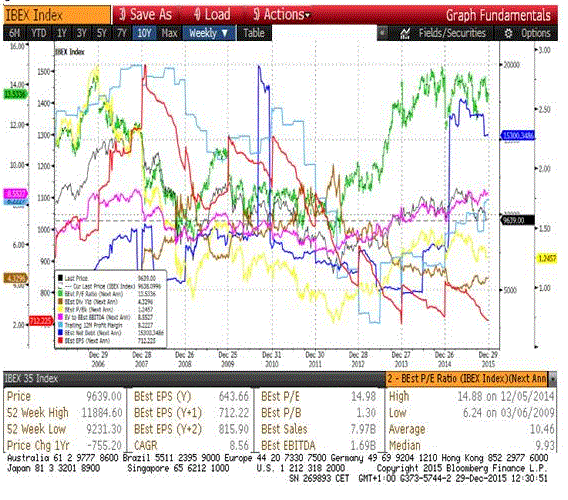The width and height of the screenshot is (568, 500).
Task: Click the High 14.88 on 12/05/2014 entry
Action: [471, 396]
